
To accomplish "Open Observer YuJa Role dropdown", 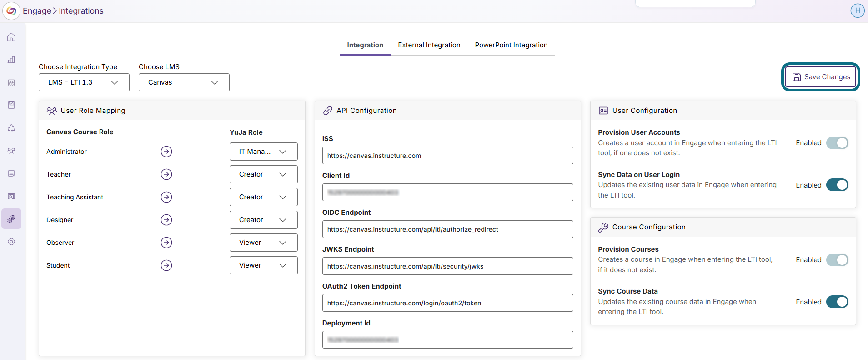I will pos(264,243).
